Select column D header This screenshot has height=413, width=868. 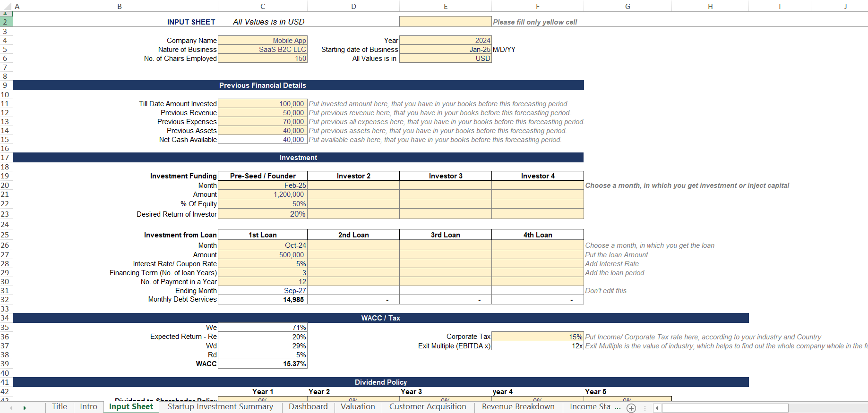(353, 6)
